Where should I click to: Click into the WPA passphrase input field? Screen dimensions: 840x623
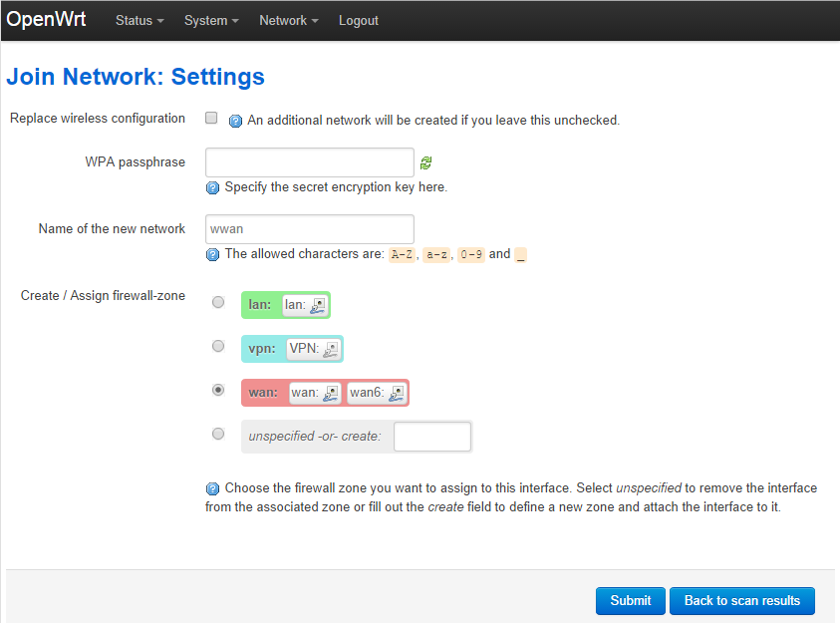[309, 162]
